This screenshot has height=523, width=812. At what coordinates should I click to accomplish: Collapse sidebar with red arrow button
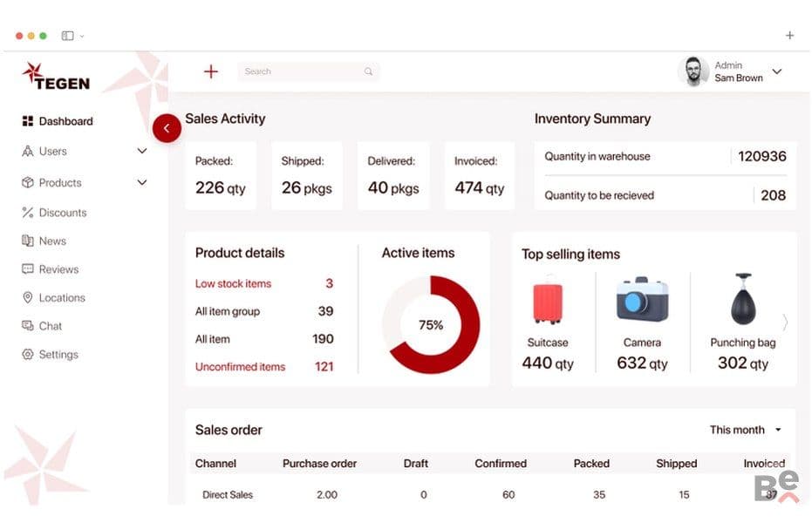coord(167,128)
